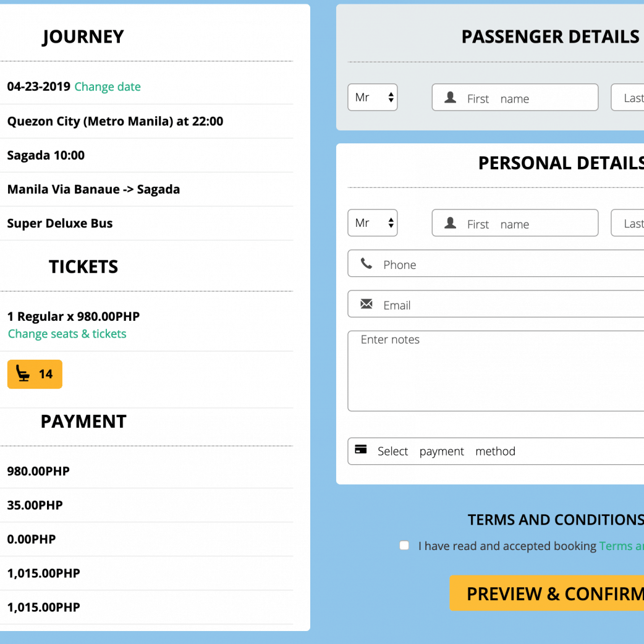This screenshot has width=644, height=644.
Task: Open the passenger title Mr dropdown
Action: (373, 98)
